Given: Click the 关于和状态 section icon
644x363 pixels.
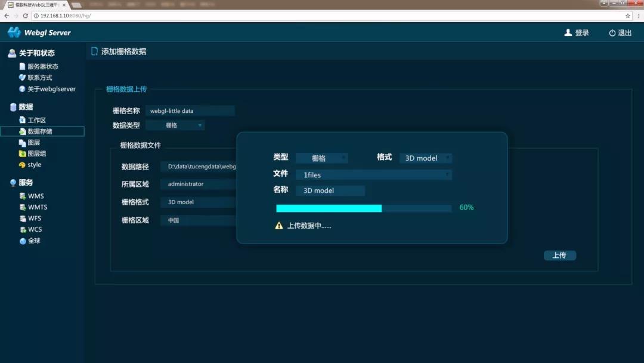Looking at the screenshot, I should tap(12, 53).
